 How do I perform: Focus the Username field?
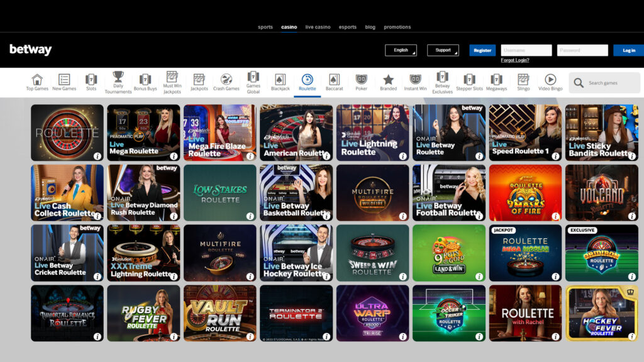[526, 50]
